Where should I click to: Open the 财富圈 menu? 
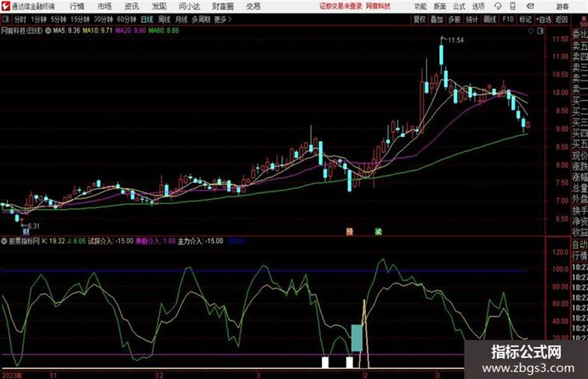pyautogui.click(x=223, y=6)
